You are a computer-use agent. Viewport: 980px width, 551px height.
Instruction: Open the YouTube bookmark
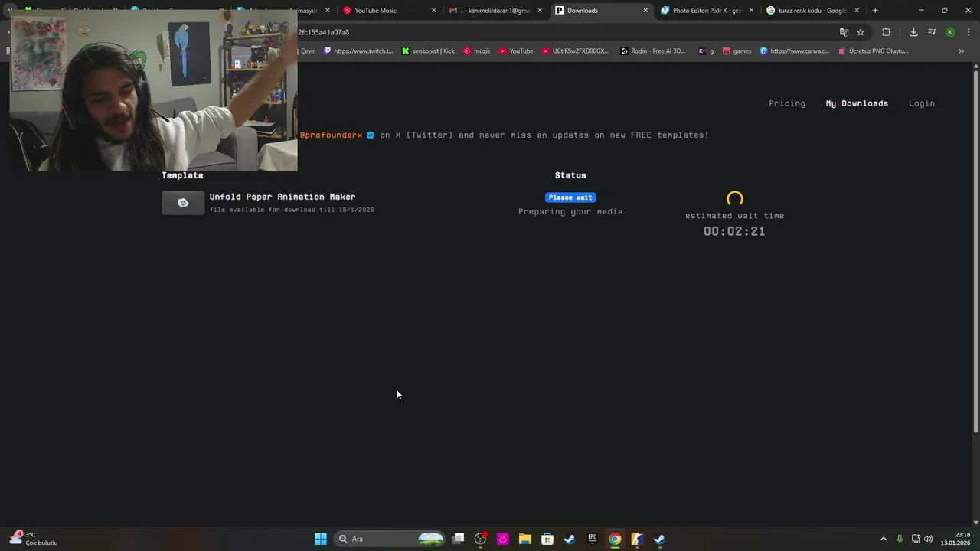(516, 51)
